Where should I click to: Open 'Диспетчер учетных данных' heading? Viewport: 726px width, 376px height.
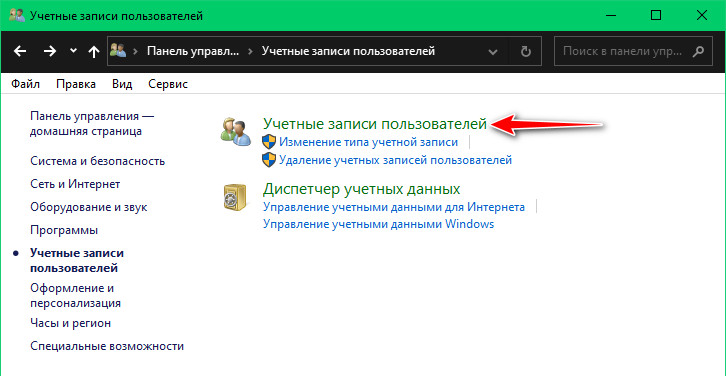362,189
